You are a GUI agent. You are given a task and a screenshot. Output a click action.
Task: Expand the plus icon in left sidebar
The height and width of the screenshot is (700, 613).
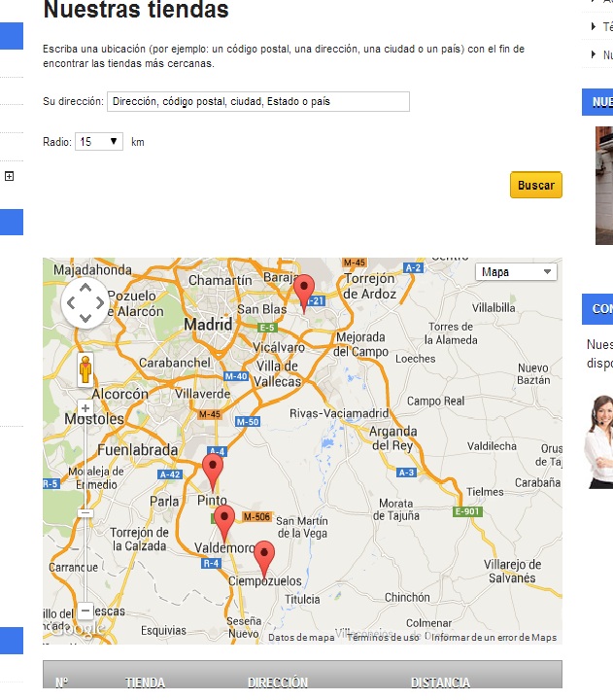coord(9,176)
